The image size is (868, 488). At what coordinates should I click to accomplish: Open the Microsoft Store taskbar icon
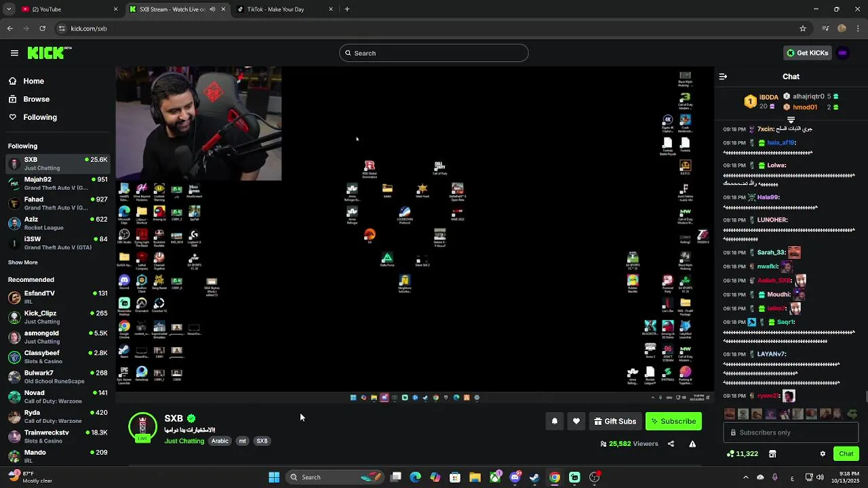(455, 477)
